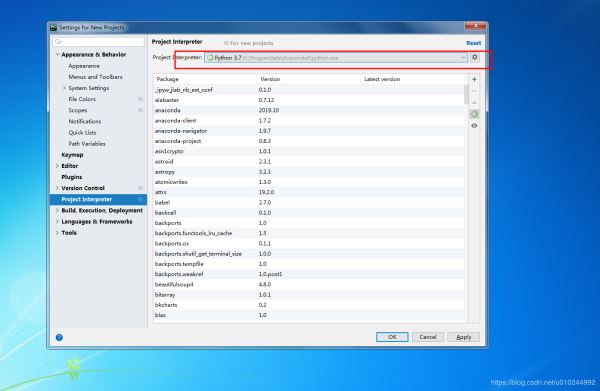Open the interpreter gear settings icon

click(474, 57)
